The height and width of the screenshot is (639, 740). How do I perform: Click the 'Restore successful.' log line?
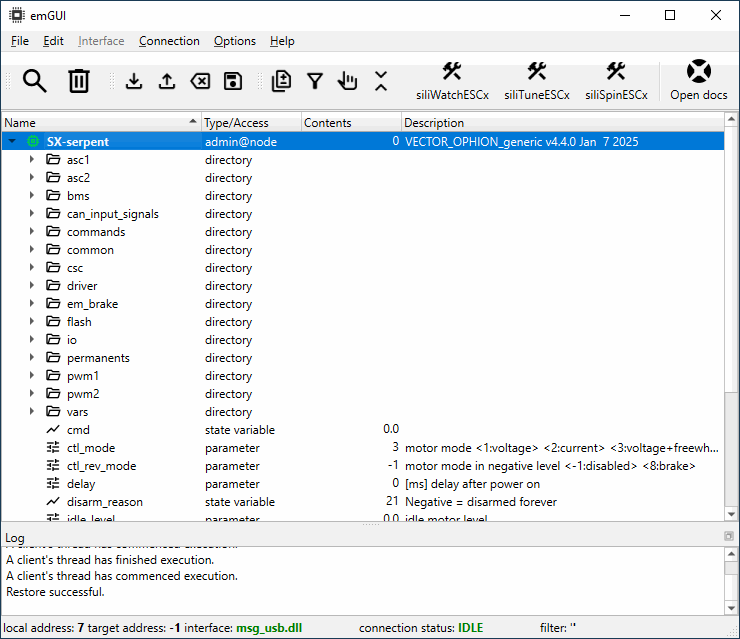click(55, 592)
